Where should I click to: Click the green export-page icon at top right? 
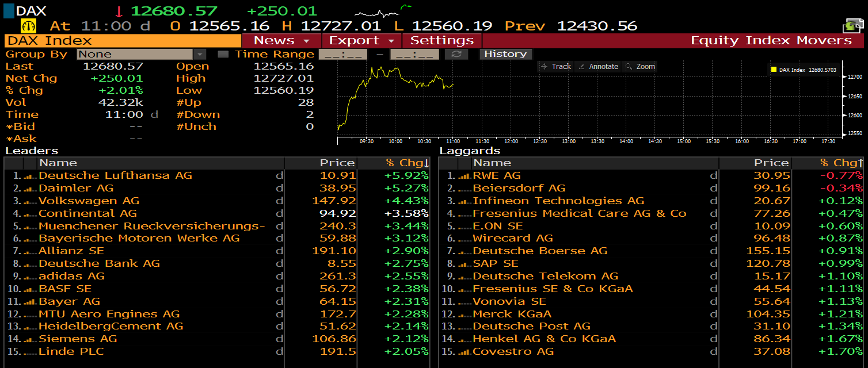coord(852,26)
